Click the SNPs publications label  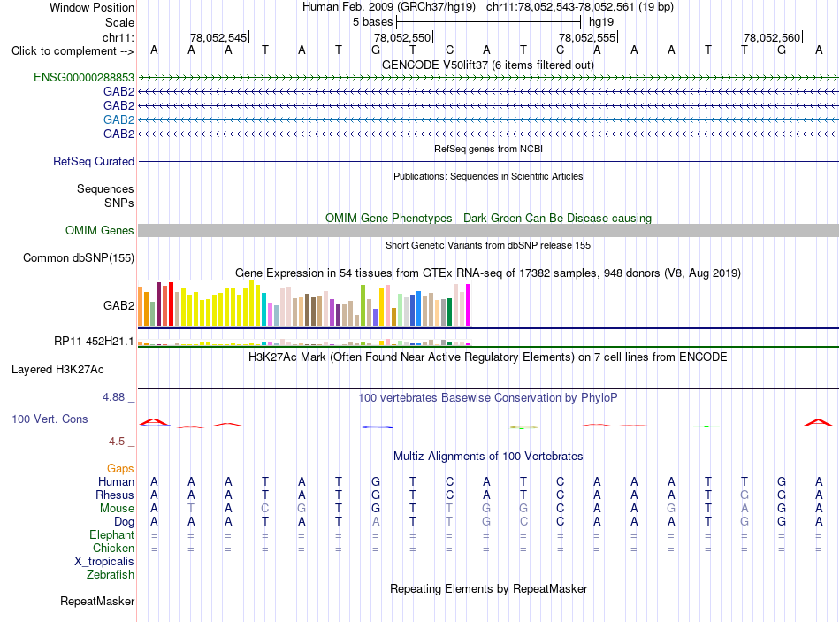[119, 203]
